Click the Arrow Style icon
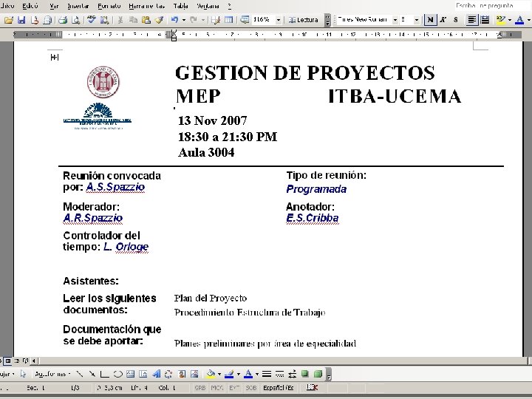This screenshot has height=399, width=532. pyautogui.click(x=292, y=374)
